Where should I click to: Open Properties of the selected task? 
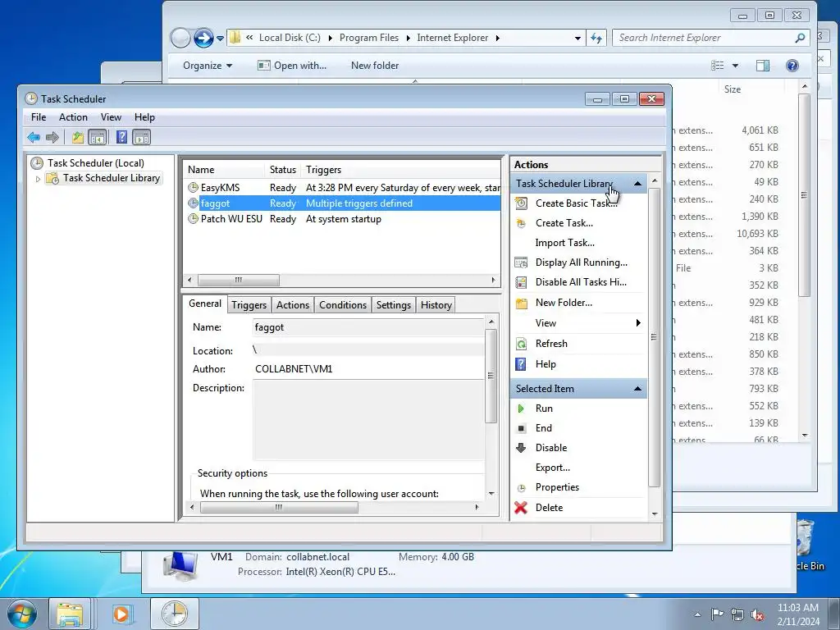point(557,487)
